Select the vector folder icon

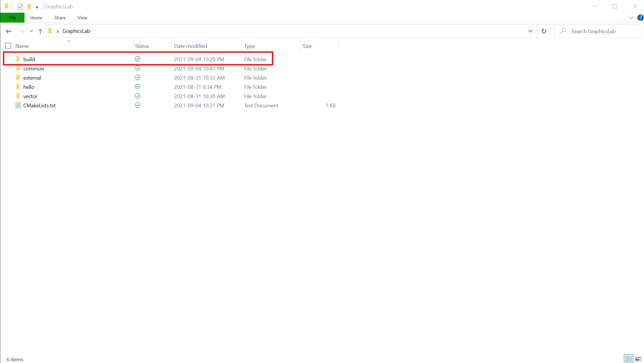18,96
